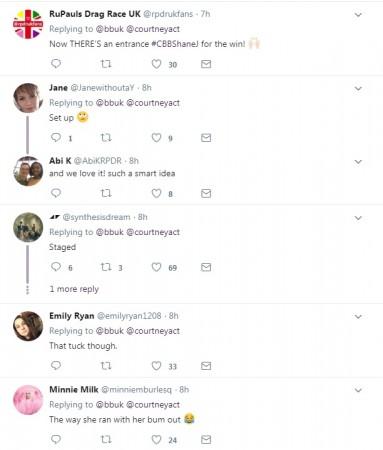Retweet the synthesisdream "Staged" tweet

tap(106, 267)
